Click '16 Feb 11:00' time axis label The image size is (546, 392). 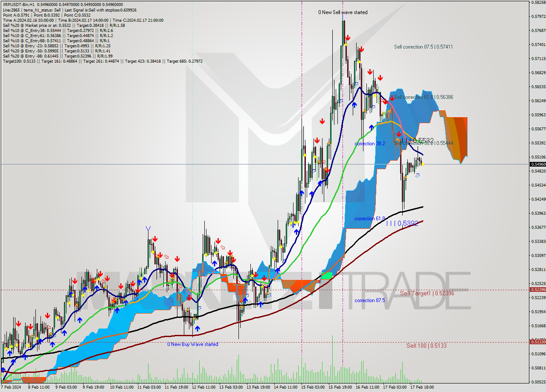tap(367, 387)
